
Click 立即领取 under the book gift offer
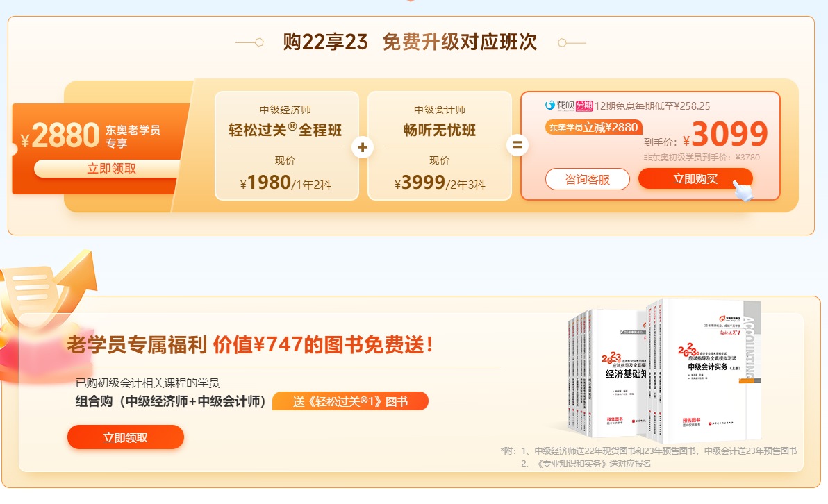(125, 437)
